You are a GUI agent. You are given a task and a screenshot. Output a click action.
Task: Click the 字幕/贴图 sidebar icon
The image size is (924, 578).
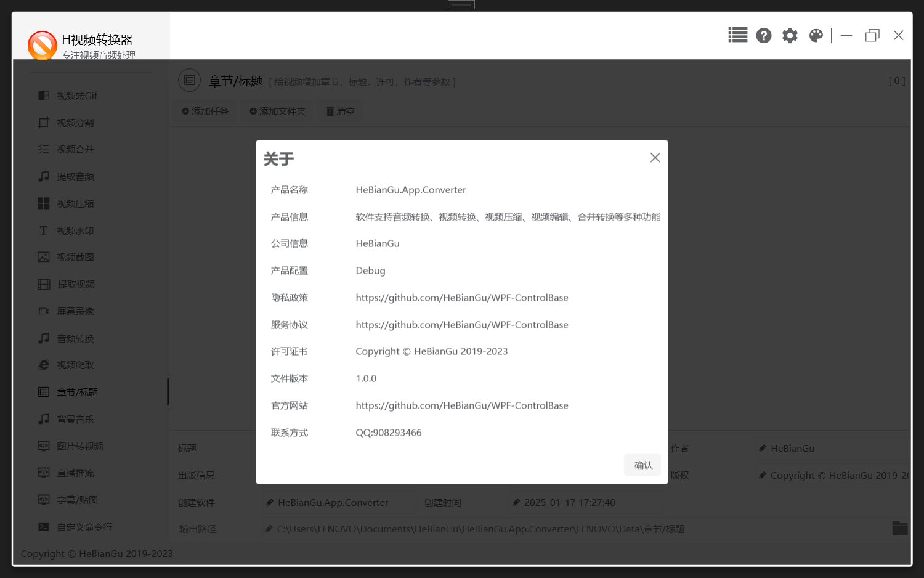pyautogui.click(x=44, y=500)
